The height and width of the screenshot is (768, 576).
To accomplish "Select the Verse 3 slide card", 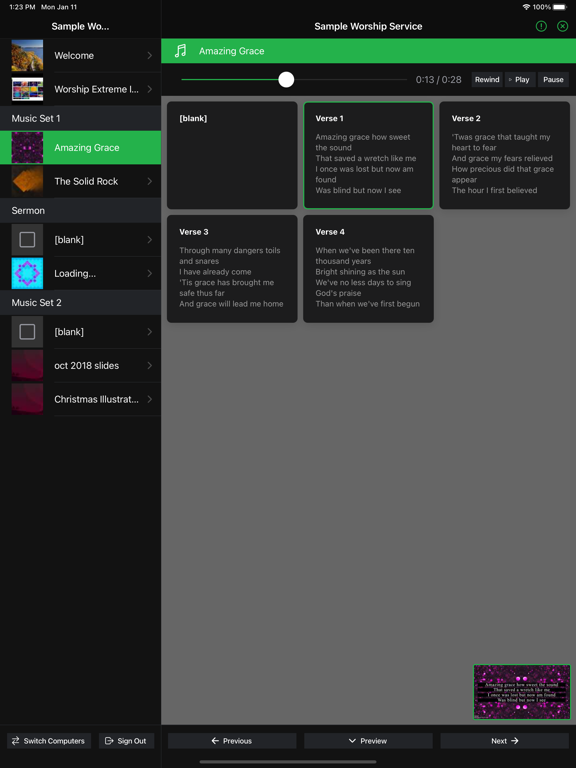I will tap(232, 268).
